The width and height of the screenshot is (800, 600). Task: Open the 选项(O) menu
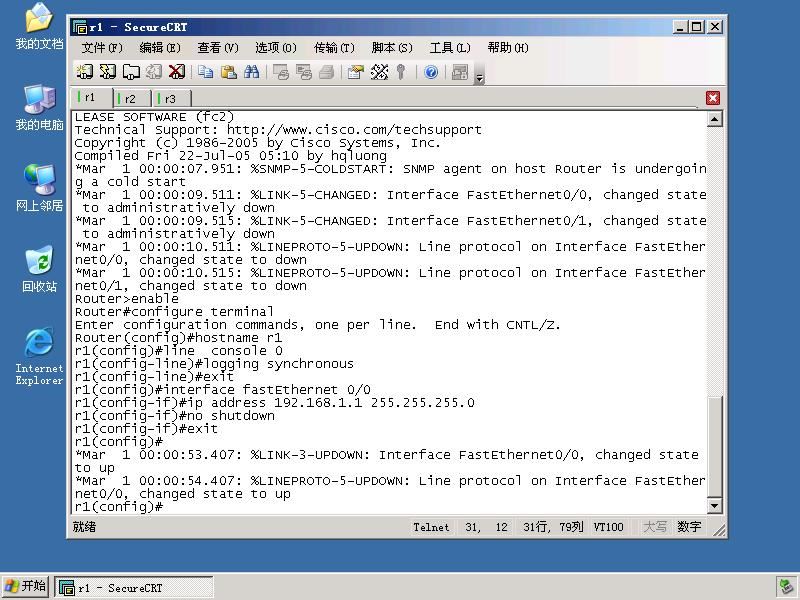276,48
